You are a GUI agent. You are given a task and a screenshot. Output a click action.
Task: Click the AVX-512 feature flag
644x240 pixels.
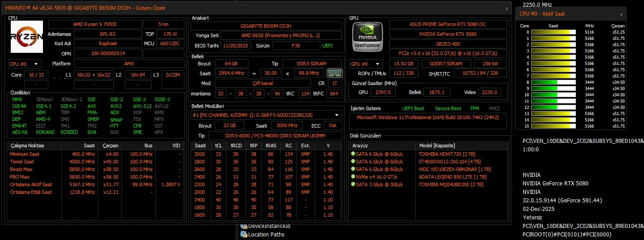coord(142,106)
